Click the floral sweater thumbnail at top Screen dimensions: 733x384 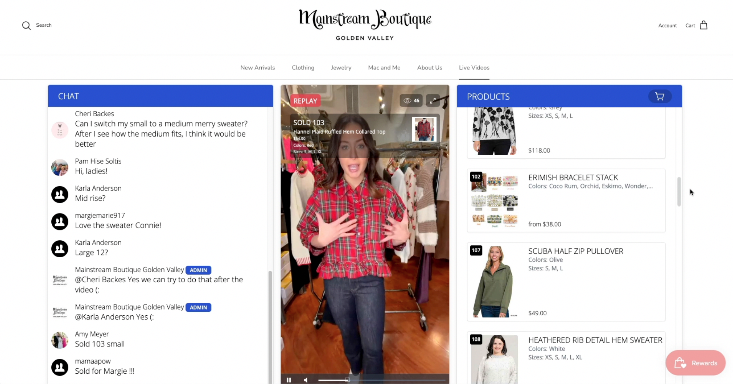pyautogui.click(x=495, y=131)
